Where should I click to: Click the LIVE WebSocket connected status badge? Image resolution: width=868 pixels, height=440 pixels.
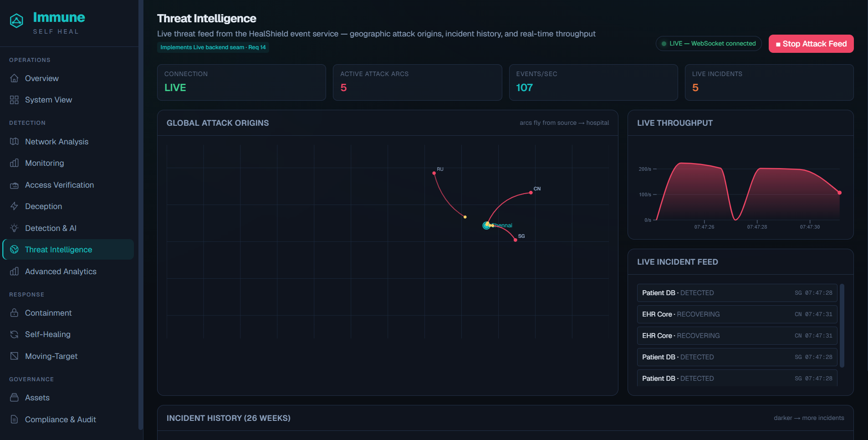[x=709, y=44]
